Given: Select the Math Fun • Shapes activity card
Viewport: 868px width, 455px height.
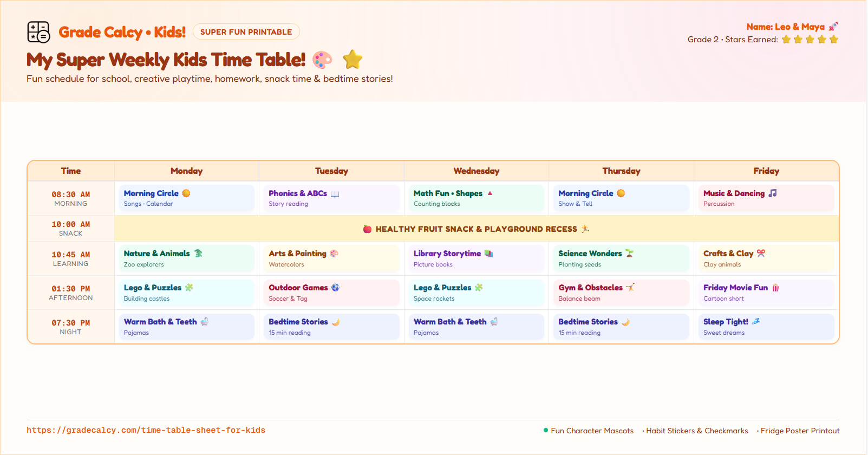Looking at the screenshot, I should pos(477,198).
